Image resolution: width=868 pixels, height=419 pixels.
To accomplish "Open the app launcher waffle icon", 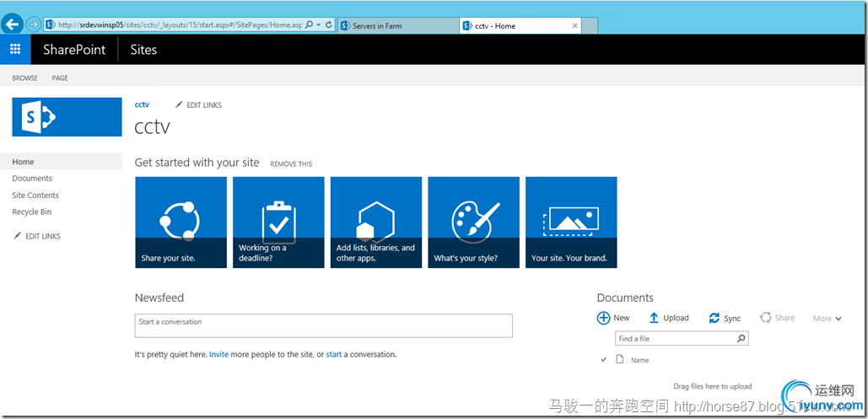I will [15, 49].
